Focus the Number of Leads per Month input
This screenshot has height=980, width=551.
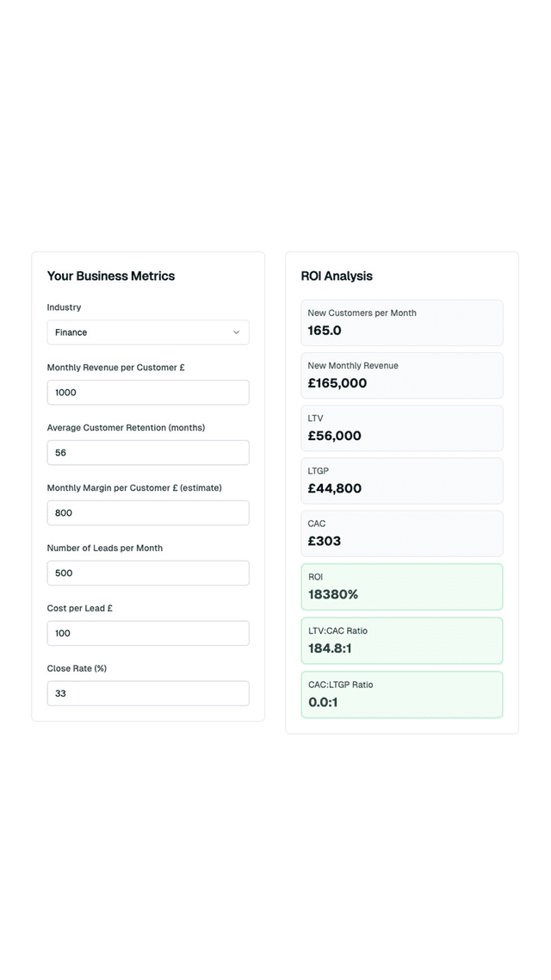[x=147, y=573]
